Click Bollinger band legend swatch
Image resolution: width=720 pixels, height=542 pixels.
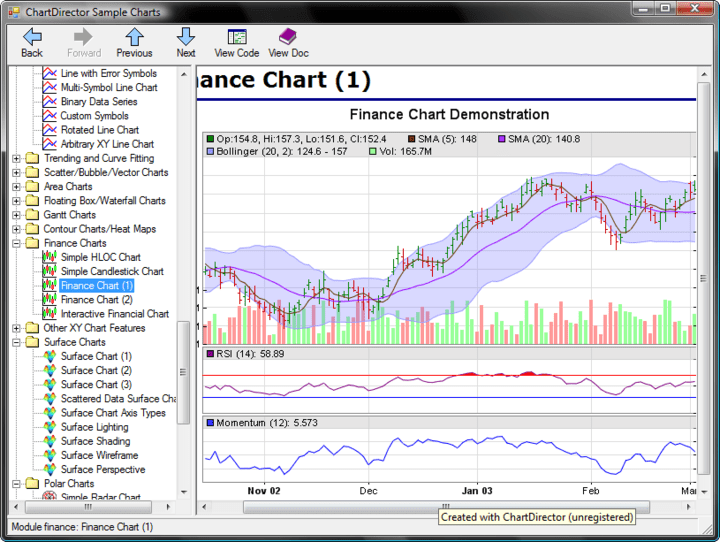pos(210,151)
